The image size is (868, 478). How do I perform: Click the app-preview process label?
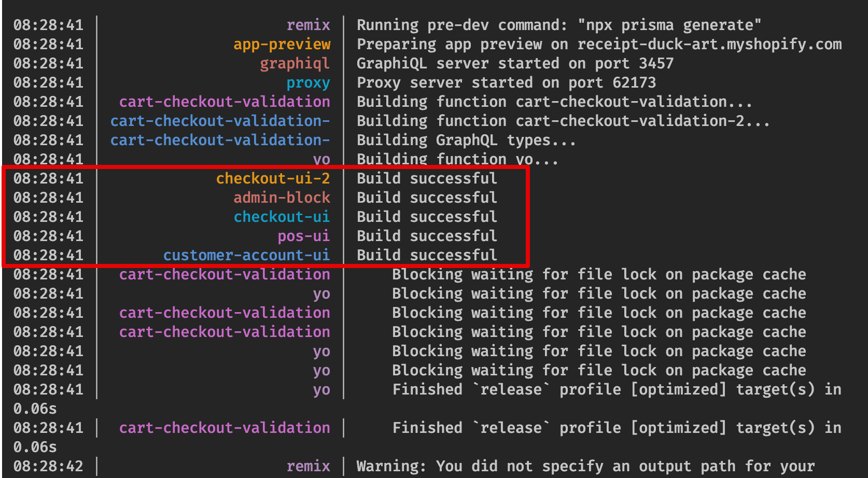(282, 45)
